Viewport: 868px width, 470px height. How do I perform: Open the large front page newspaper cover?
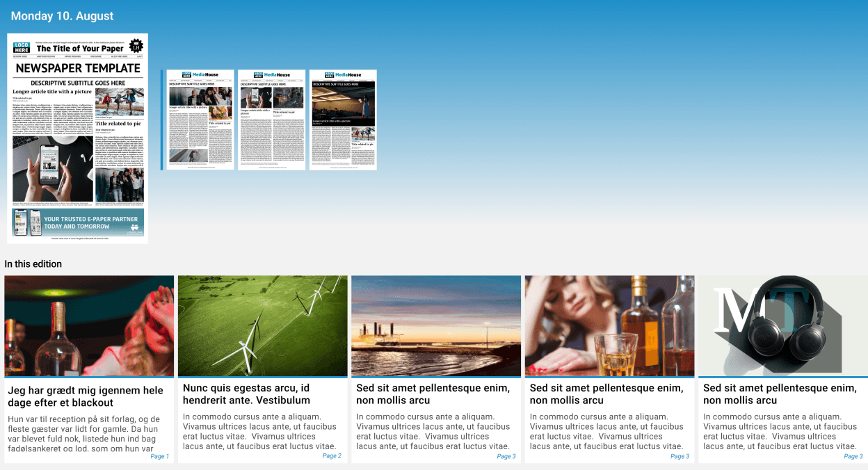click(x=77, y=138)
